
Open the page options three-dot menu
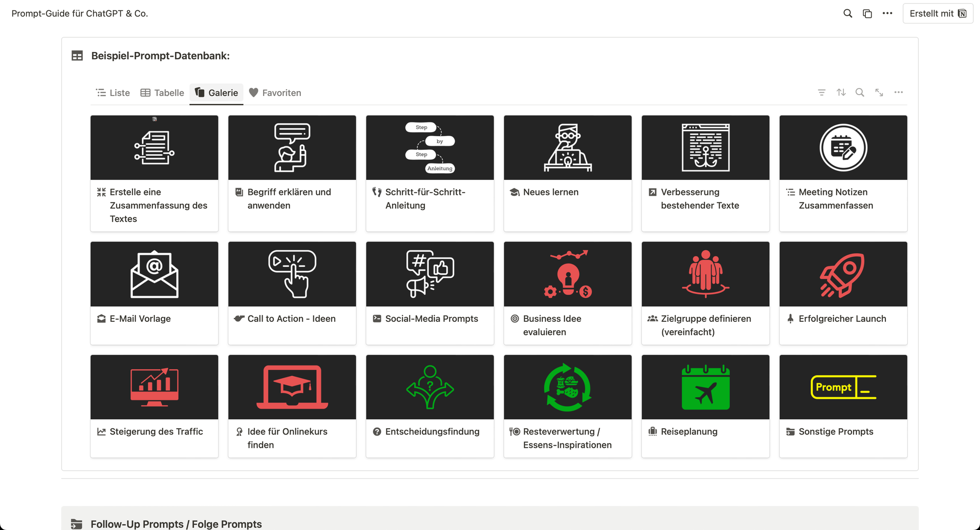click(887, 14)
